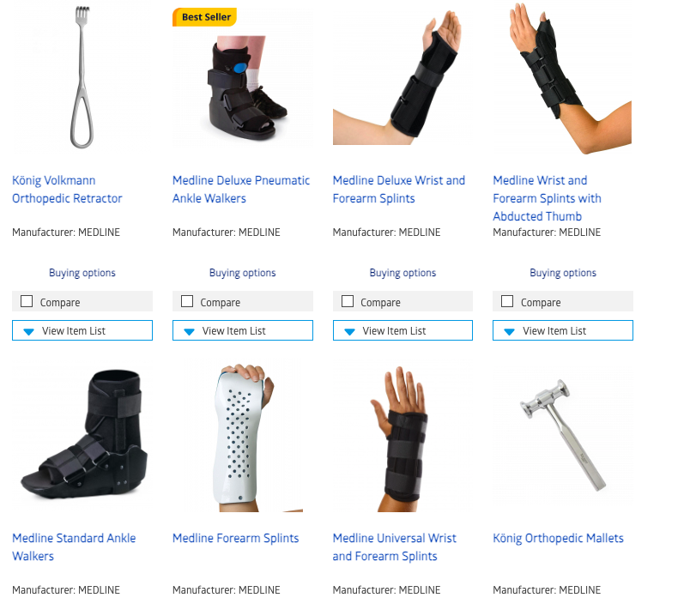Open Medline Universal Wrist and Forearm Splints link
Image resolution: width=690 pixels, height=616 pixels.
pos(394,547)
